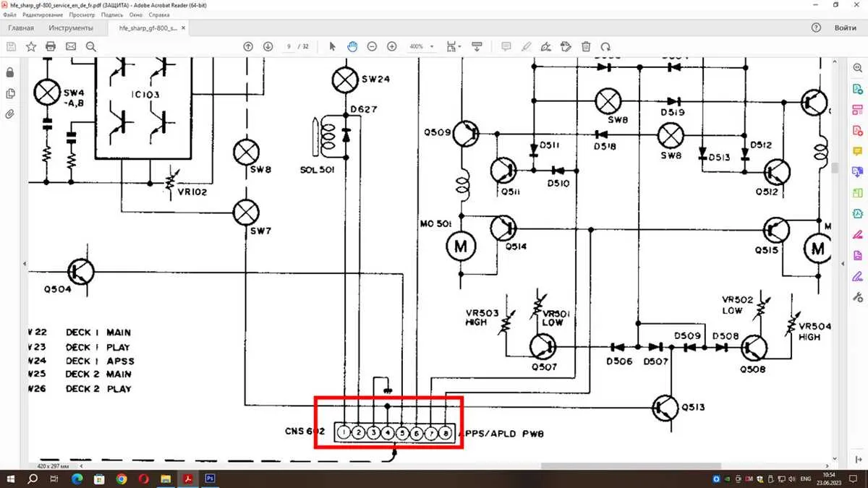Open Google Chrome from the taskbar
868x488 pixels.
tap(121, 479)
